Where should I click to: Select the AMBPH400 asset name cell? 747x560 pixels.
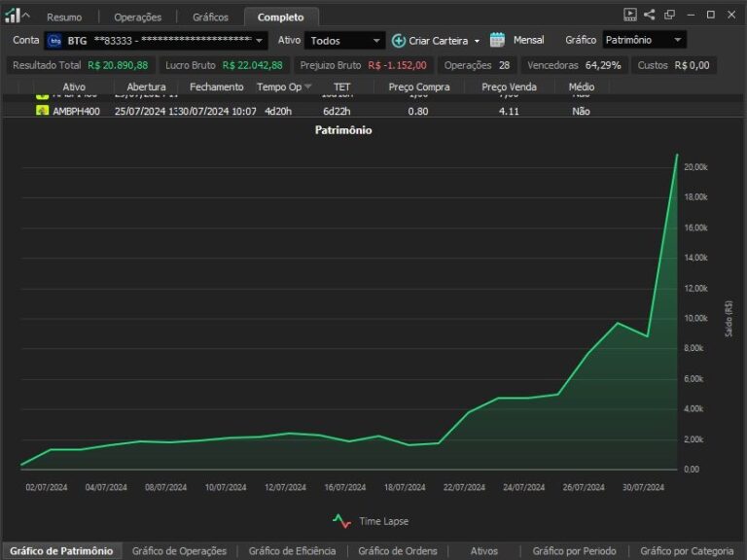(76, 112)
